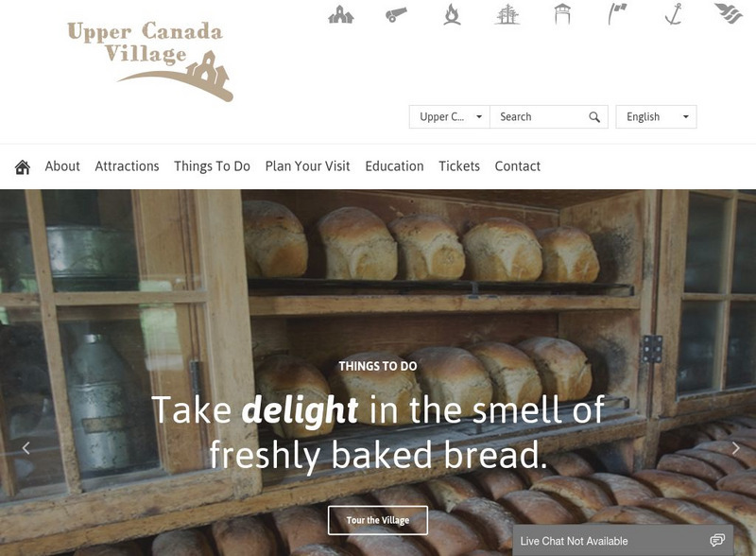Open the English language dropdown
Viewport: 756px width, 556px height.
(656, 117)
